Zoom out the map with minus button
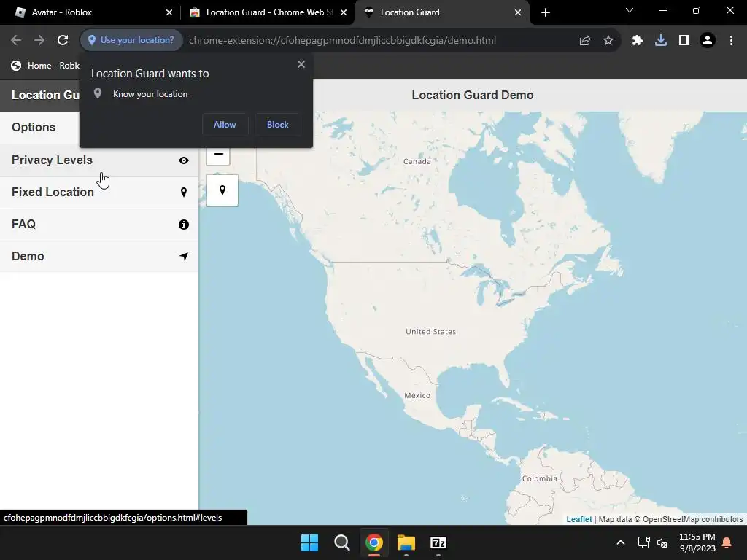The width and height of the screenshot is (747, 560). [x=218, y=155]
